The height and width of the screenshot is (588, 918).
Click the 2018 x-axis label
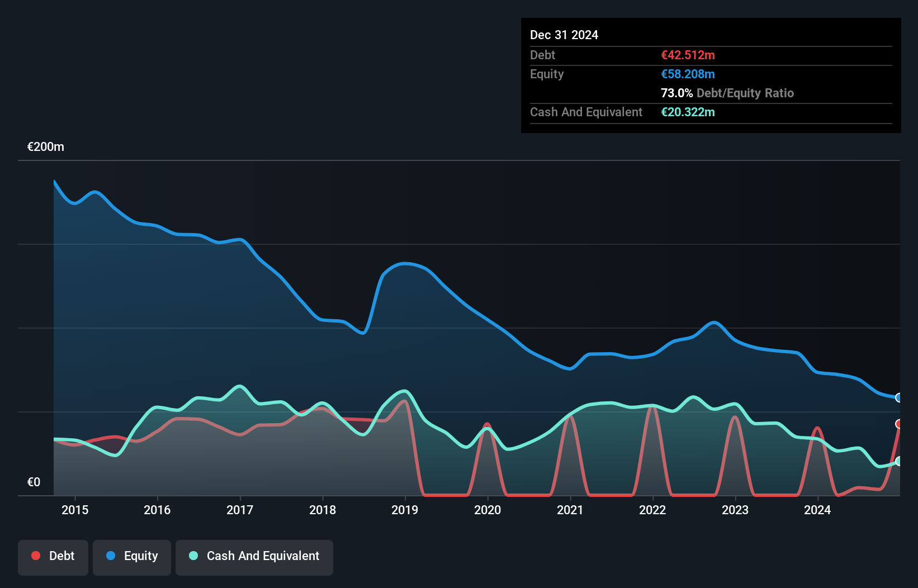click(323, 510)
